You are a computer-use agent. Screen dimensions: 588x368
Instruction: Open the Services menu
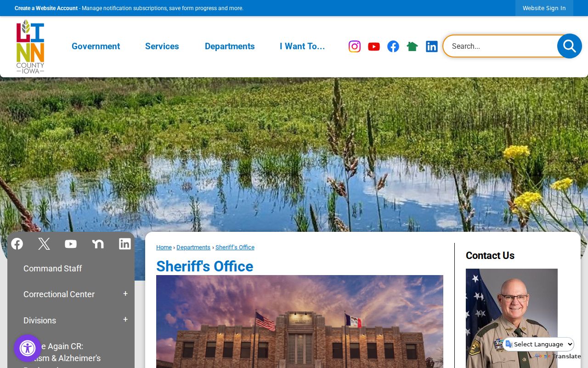162,46
